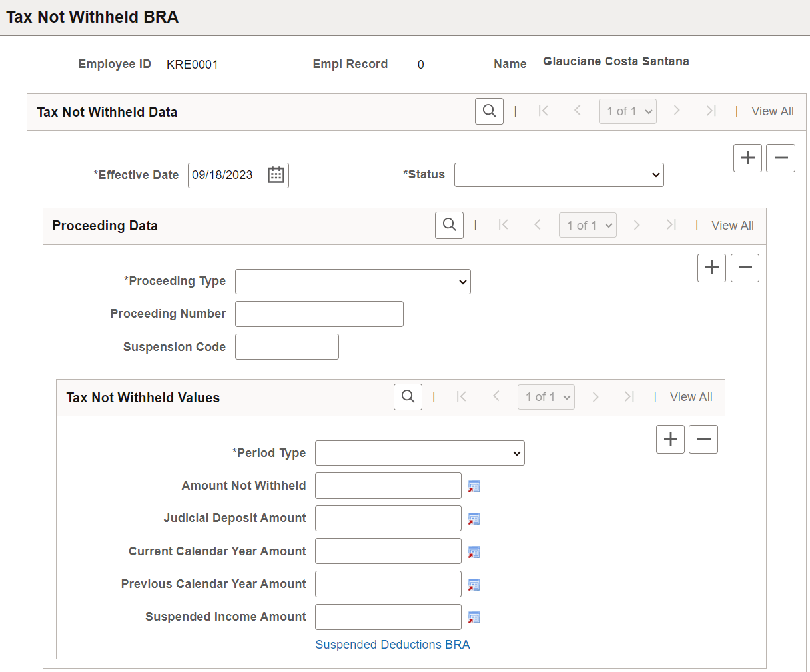Open calculator for Suspended Income Amount

pyautogui.click(x=474, y=617)
